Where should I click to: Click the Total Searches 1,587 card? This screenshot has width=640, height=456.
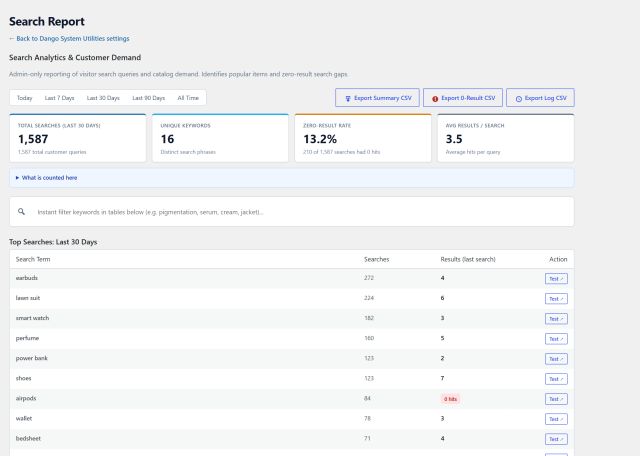tap(78, 138)
